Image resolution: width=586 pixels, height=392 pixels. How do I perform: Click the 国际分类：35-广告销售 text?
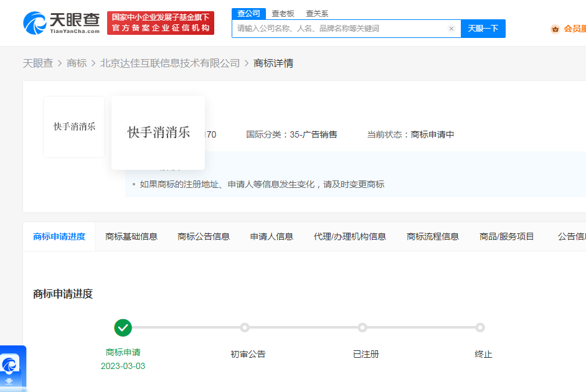291,134
